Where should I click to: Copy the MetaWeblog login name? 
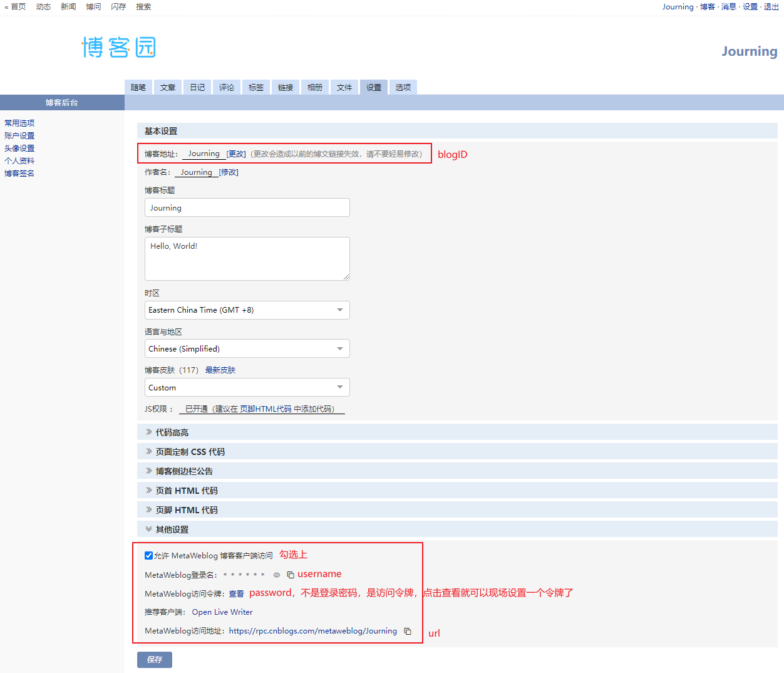pos(291,575)
